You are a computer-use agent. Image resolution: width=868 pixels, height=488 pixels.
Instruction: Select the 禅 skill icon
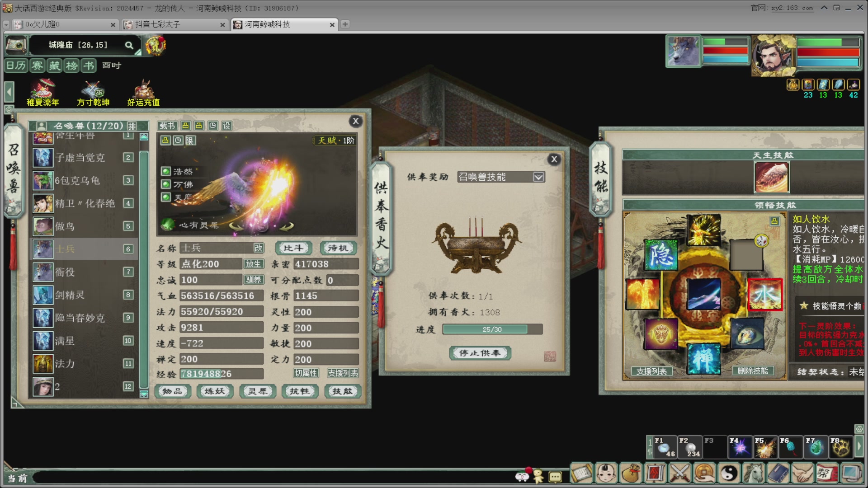(703, 359)
